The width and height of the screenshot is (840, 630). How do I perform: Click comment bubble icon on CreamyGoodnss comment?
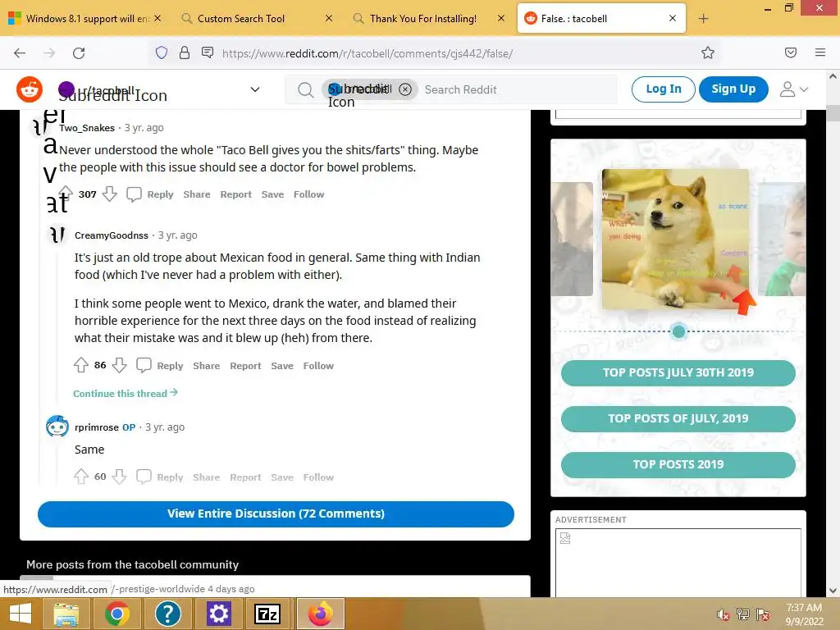click(144, 365)
